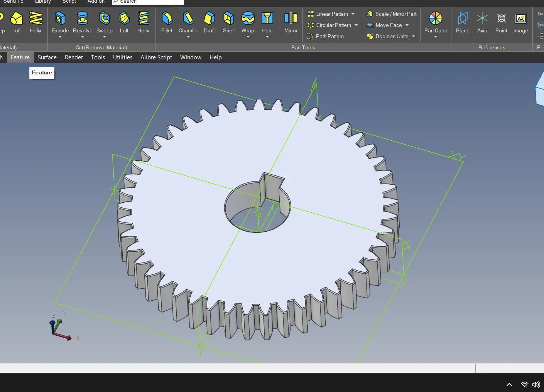Click the Revolve cut tool icon
Screen dimensions: 544x392
coord(83,19)
